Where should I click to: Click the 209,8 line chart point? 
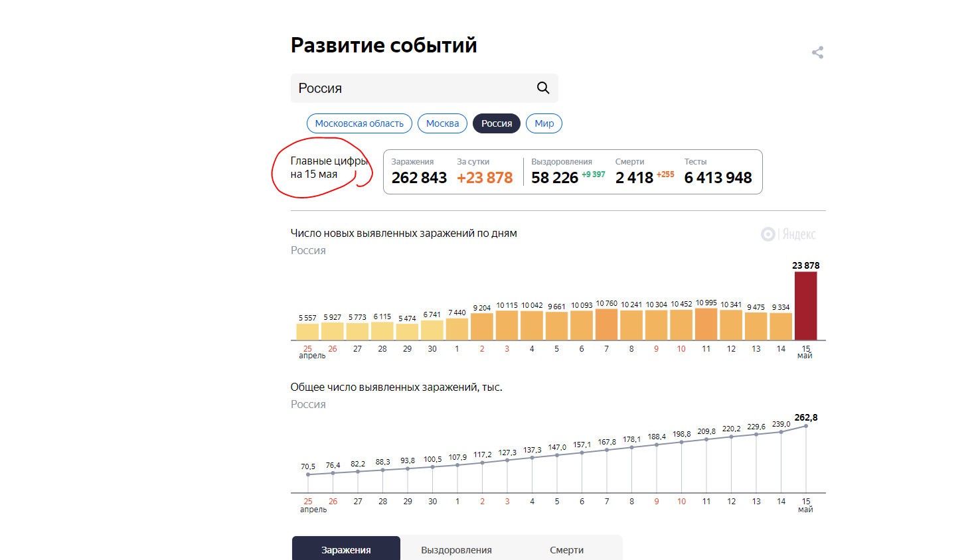[x=706, y=439]
